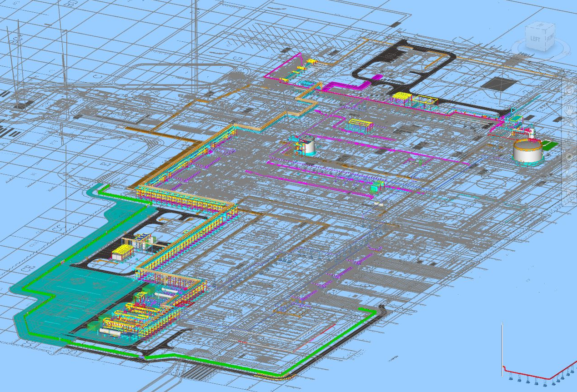This screenshot has height=392, width=577.
Task: Click the LEFT face of the ViewCube
Action: [535, 39]
